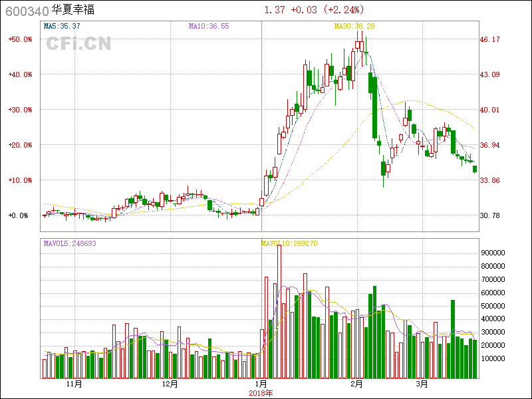The height and width of the screenshot is (399, 532).
Task: Select the MA30:38.28 indicator label
Action: tap(354, 26)
